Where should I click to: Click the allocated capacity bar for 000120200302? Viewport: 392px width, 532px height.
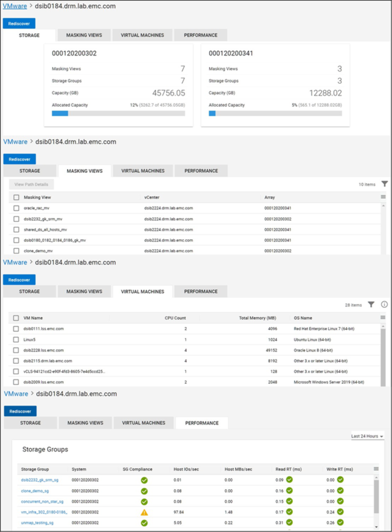pyautogui.click(x=118, y=113)
